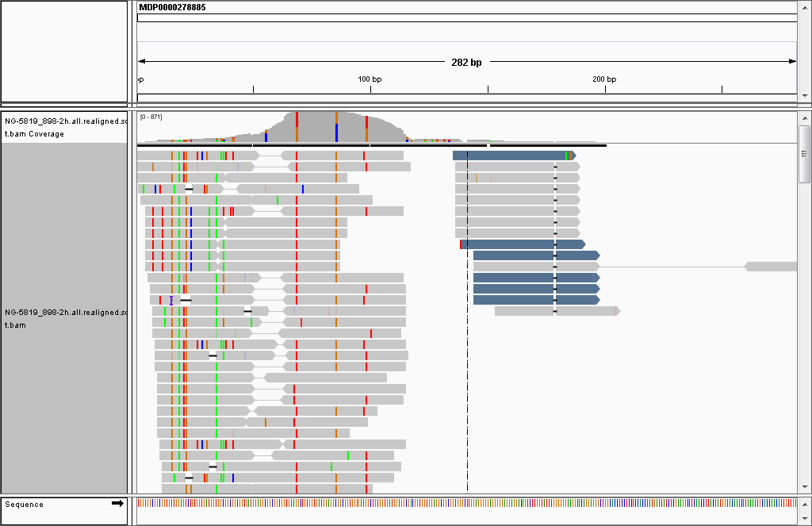Click scroll-down arrow in top ruler panel
The image size is (812, 526).
pyautogui.click(x=805, y=96)
